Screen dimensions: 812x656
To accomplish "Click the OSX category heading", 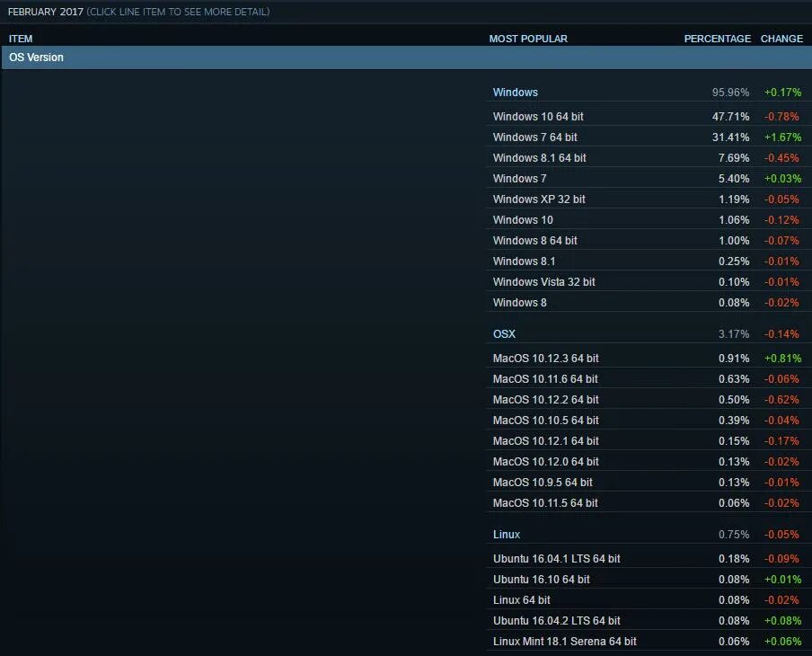I will coord(504,334).
